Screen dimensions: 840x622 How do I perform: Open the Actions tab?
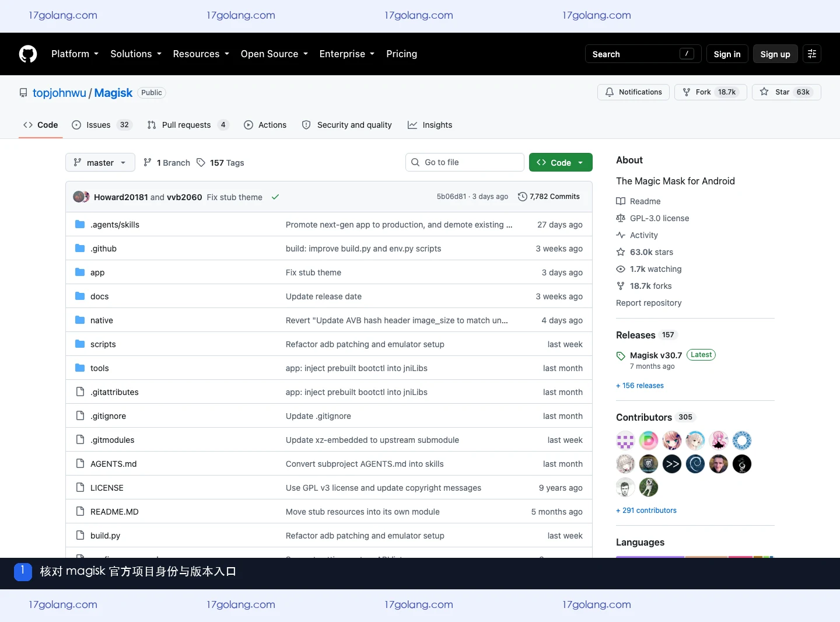tap(265, 125)
